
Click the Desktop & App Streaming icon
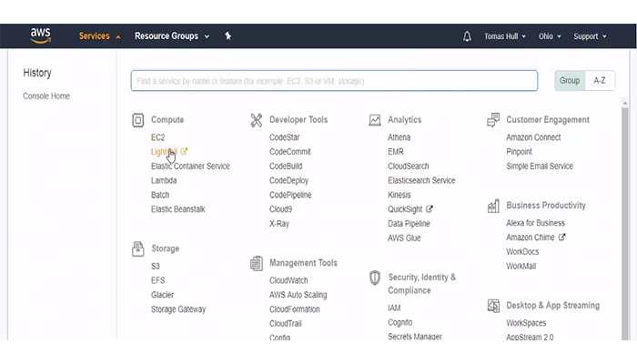point(493,306)
